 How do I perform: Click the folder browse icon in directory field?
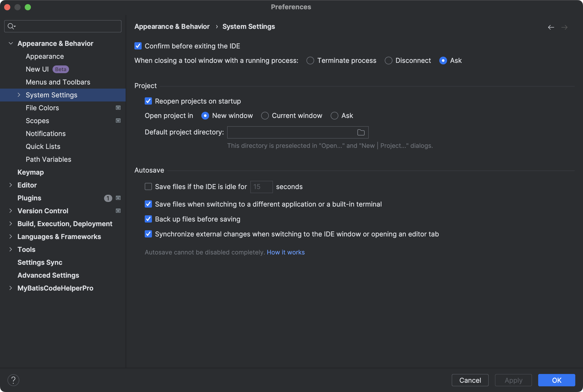click(x=361, y=132)
